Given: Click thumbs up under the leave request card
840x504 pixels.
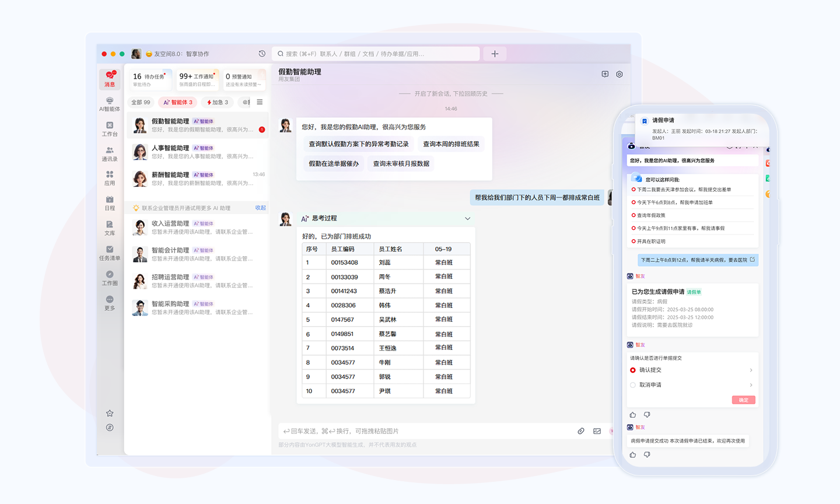Looking at the screenshot, I should click(x=633, y=415).
